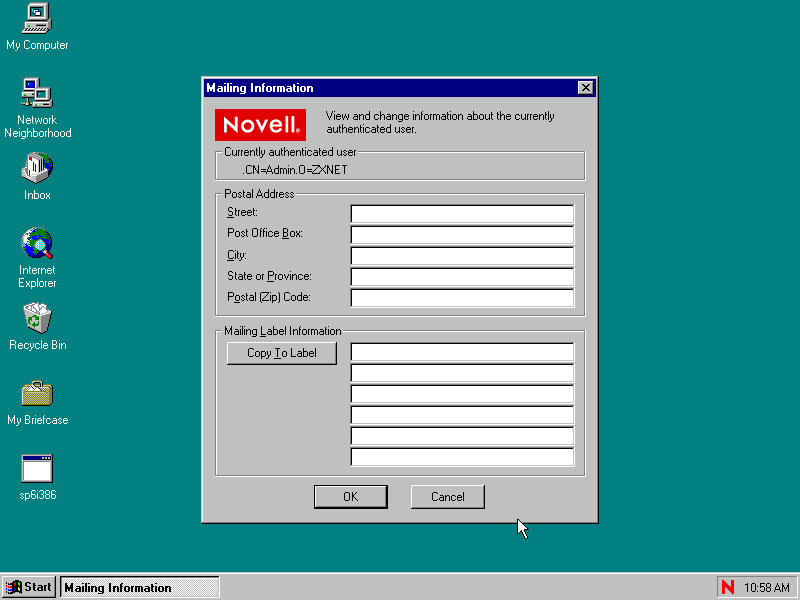Image resolution: width=800 pixels, height=600 pixels.
Task: Click the Novell N system tray icon
Action: tap(728, 587)
